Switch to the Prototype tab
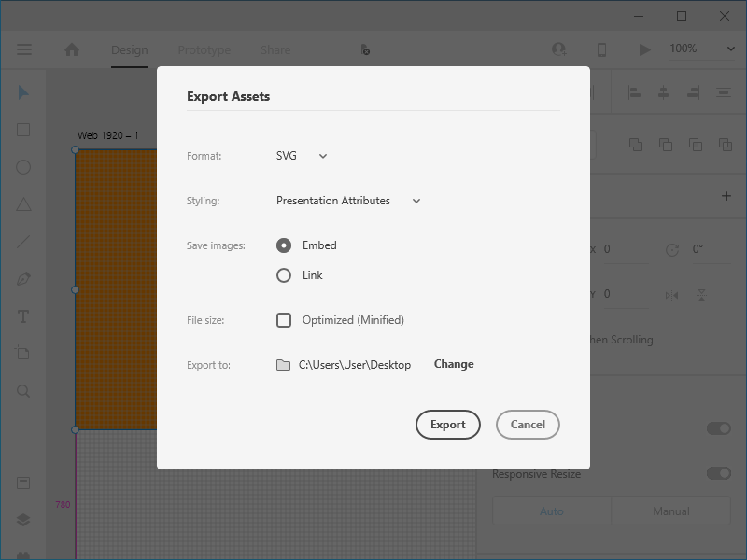 click(x=204, y=49)
